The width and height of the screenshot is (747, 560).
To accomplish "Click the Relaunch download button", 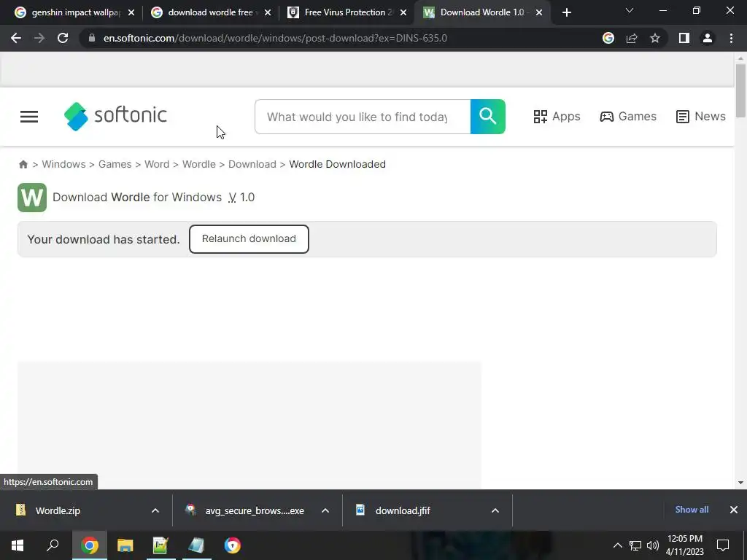I will click(249, 239).
